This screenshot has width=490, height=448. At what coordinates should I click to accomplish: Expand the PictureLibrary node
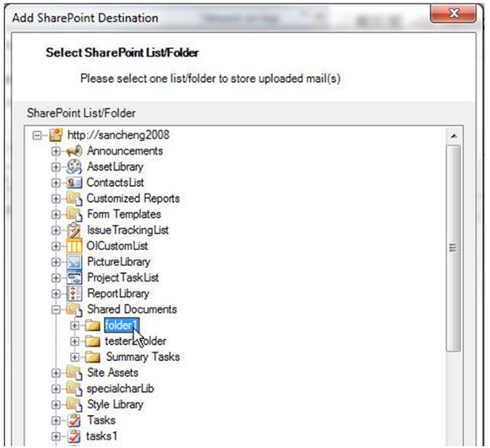point(56,262)
